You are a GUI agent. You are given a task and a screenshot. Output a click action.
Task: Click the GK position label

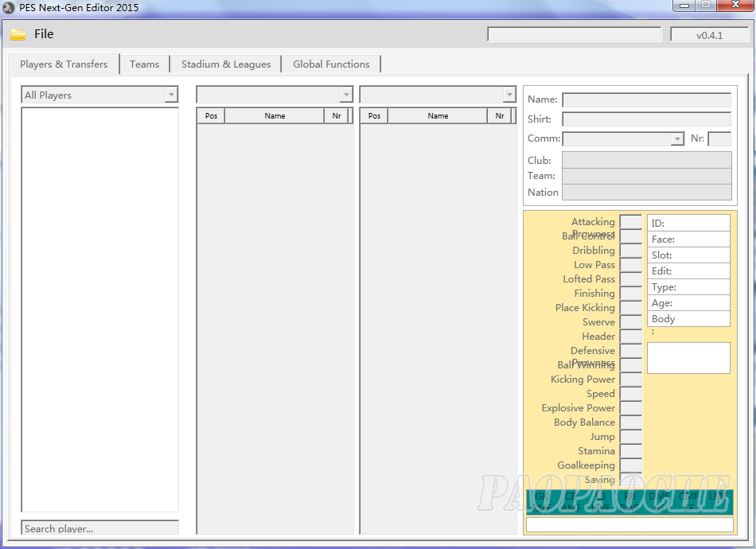541,496
